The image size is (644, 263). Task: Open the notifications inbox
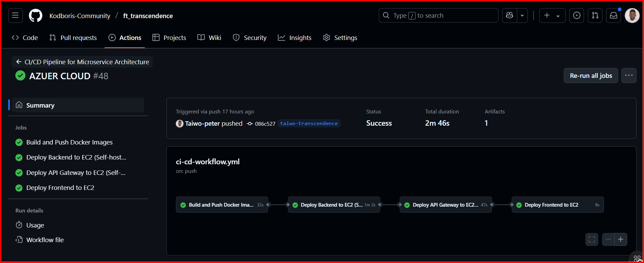click(x=613, y=15)
